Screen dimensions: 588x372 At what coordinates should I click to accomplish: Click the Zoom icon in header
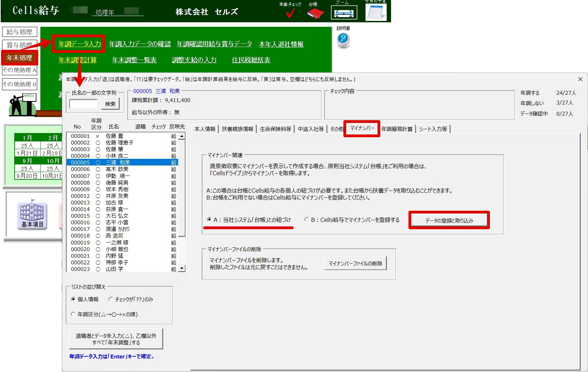point(343,13)
